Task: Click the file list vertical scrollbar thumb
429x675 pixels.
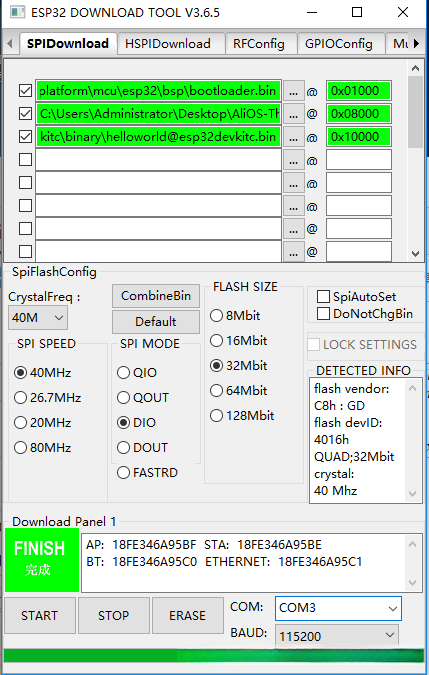Action: point(415,112)
